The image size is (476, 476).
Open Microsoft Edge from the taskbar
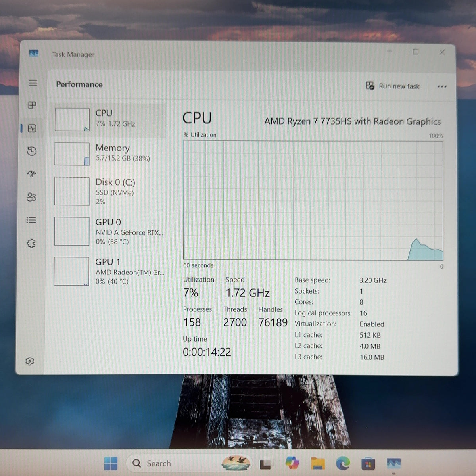point(343,463)
